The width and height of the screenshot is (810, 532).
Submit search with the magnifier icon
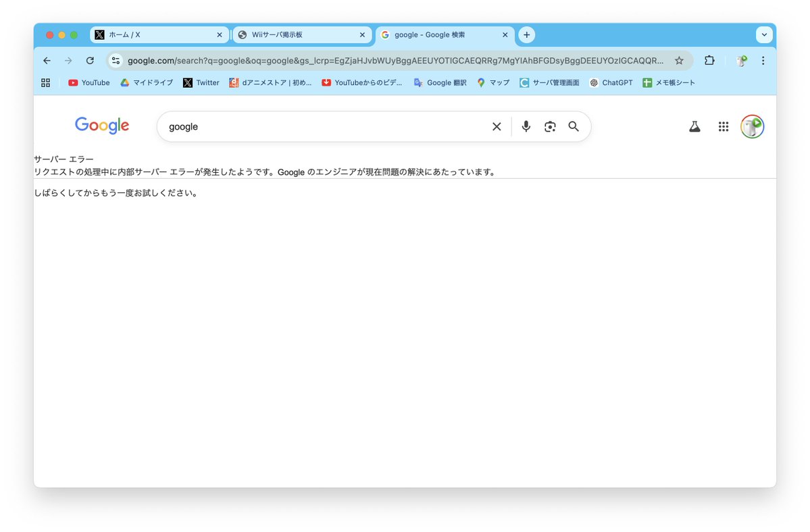pos(574,126)
